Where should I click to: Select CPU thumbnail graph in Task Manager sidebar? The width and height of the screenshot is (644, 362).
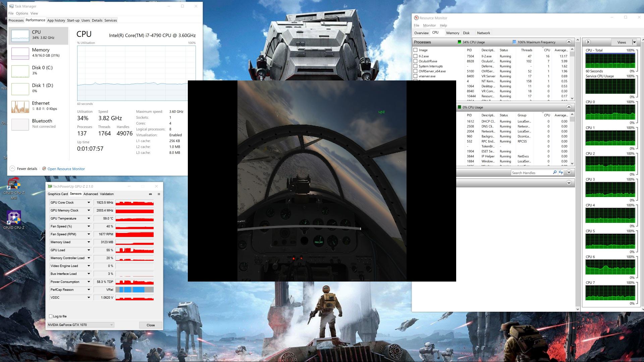(x=20, y=36)
